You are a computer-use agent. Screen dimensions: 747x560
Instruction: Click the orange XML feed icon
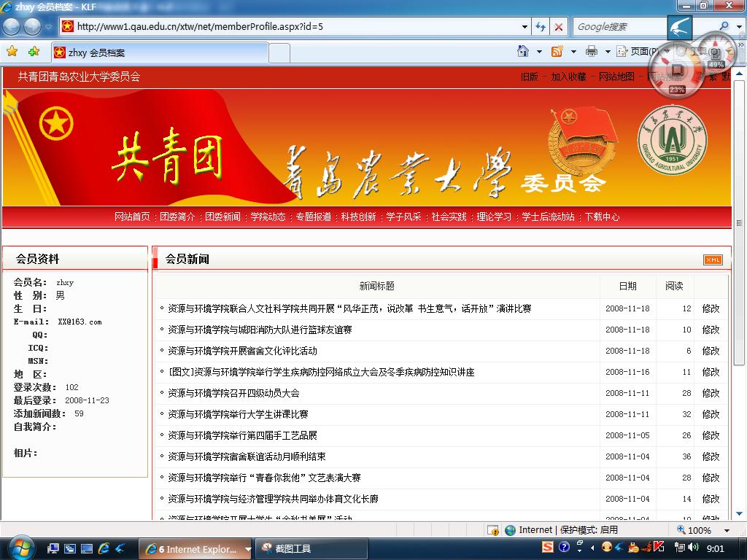click(712, 260)
